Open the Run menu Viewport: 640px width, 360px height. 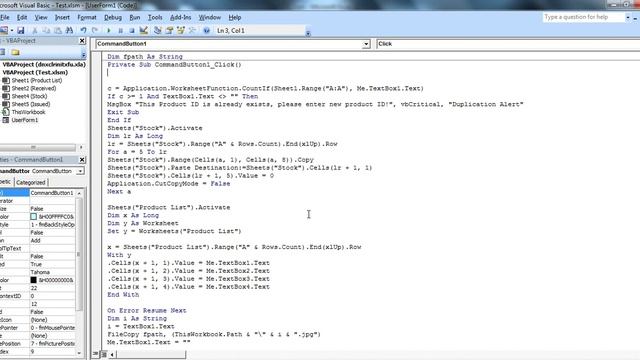(135, 18)
